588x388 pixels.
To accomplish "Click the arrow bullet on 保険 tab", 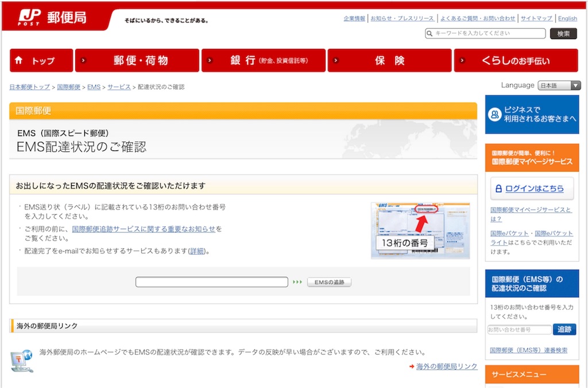I will pyautogui.click(x=335, y=60).
